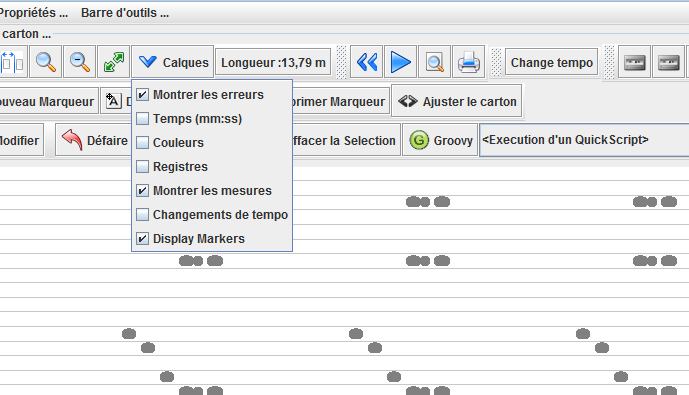Open the Barre d'outils menu
This screenshot has height=395, width=689.
click(125, 13)
